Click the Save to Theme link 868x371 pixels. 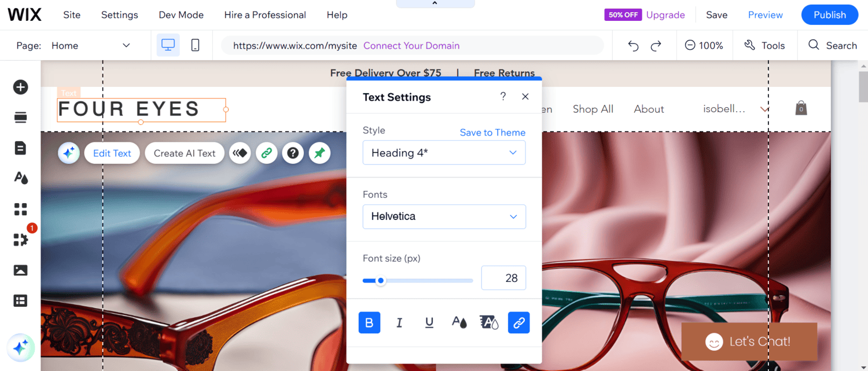tap(492, 133)
